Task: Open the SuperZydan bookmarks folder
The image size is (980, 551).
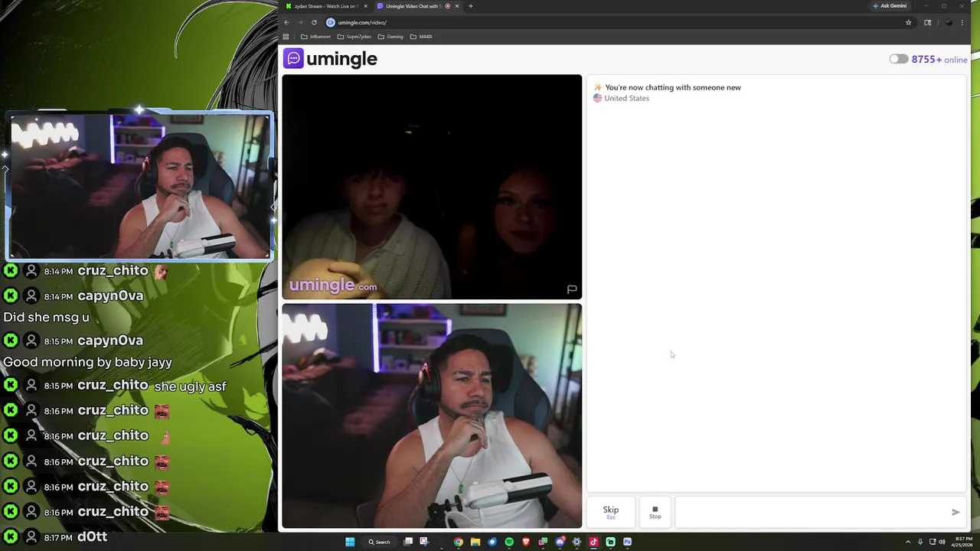Action: pyautogui.click(x=354, y=37)
